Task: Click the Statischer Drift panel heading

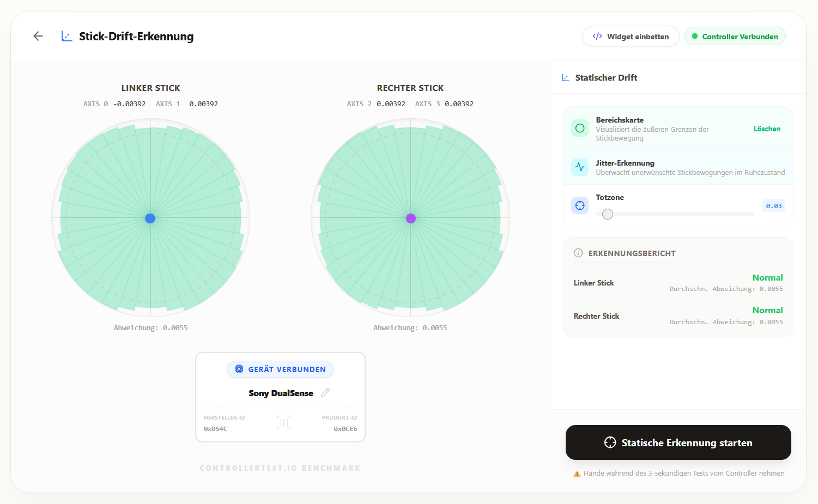Action: 606,78
